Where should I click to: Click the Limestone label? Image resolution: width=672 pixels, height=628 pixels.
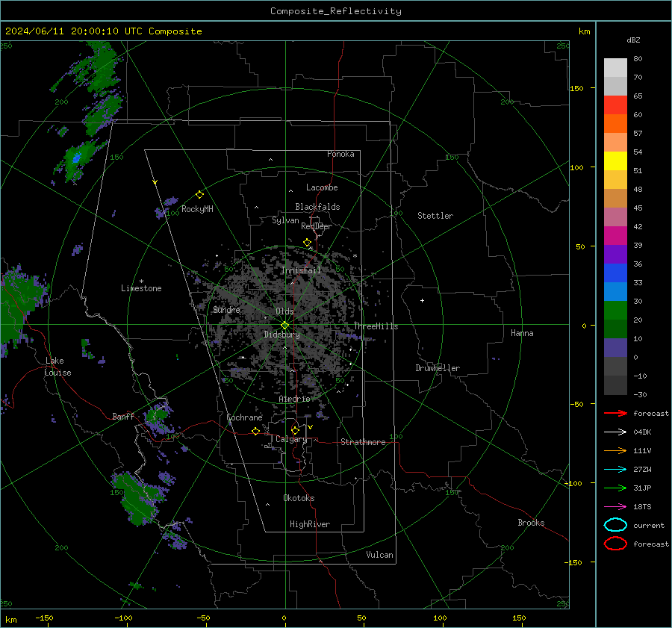coord(141,288)
